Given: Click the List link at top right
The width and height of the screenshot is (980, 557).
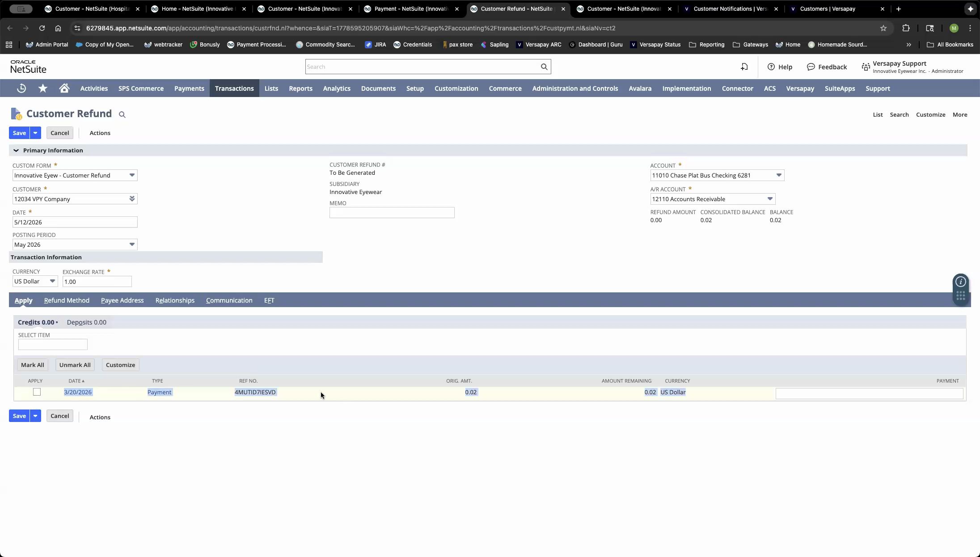Looking at the screenshot, I should (878, 115).
